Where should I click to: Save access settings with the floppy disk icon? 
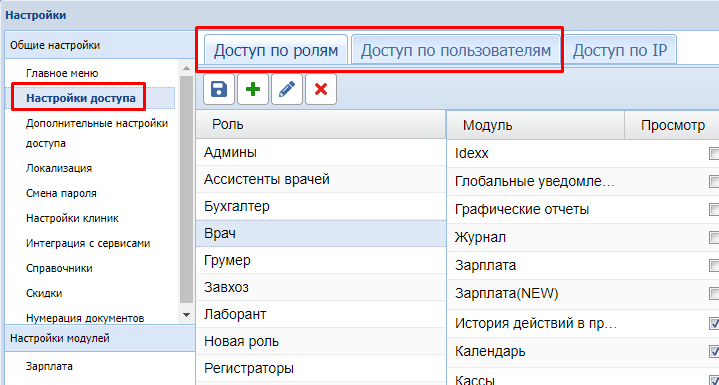click(219, 89)
